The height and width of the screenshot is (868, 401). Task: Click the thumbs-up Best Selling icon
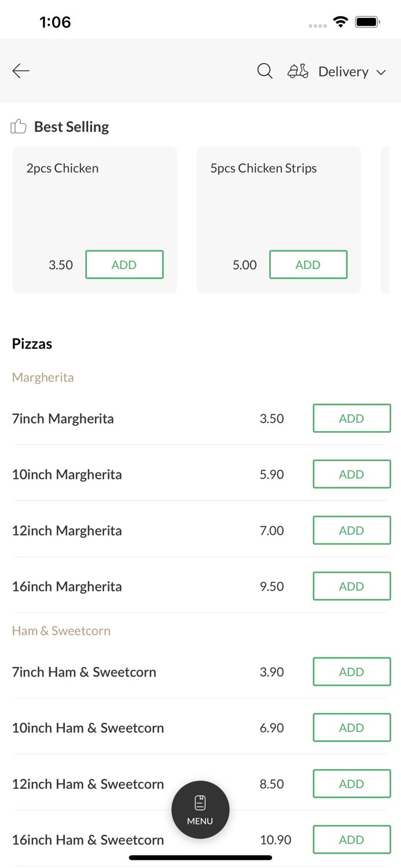pyautogui.click(x=18, y=126)
